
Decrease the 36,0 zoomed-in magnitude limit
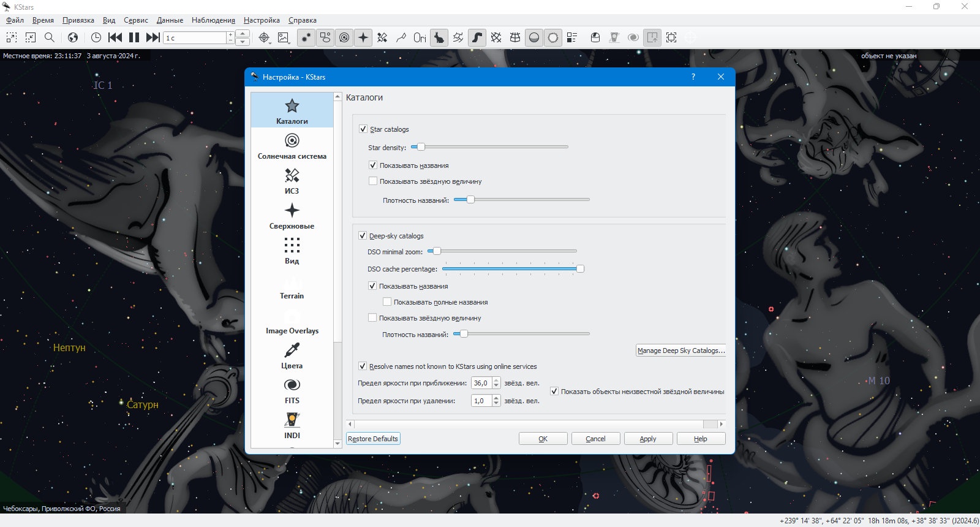496,386
